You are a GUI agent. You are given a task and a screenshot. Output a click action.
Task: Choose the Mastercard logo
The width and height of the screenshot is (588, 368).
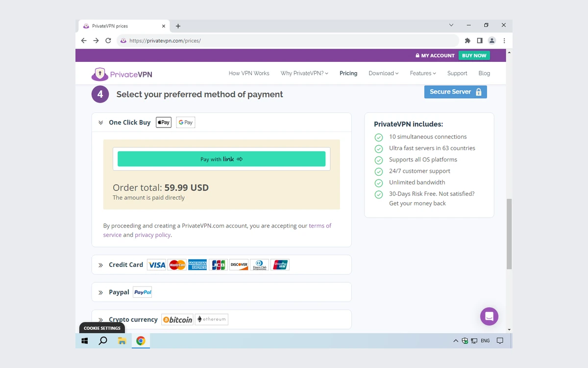(x=177, y=265)
